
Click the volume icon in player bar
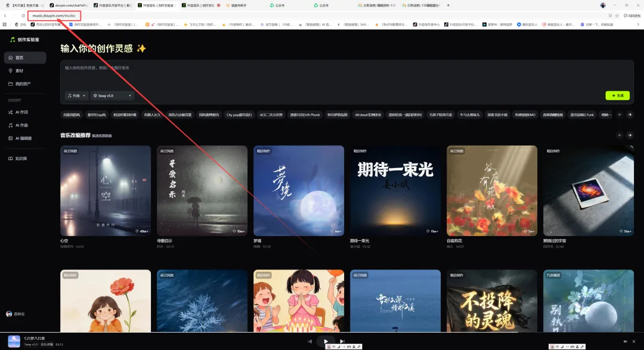[x=625, y=342]
